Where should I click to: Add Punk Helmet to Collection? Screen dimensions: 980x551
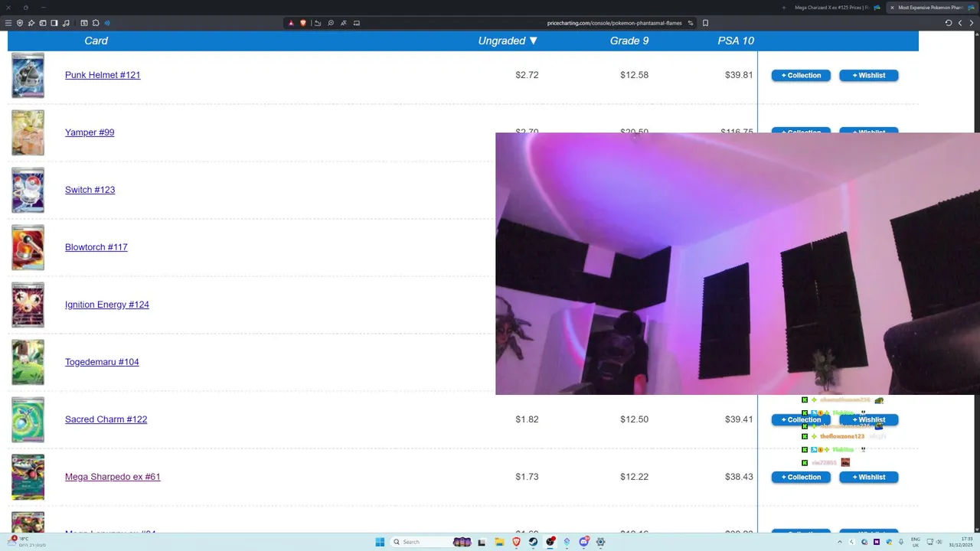tap(801, 75)
